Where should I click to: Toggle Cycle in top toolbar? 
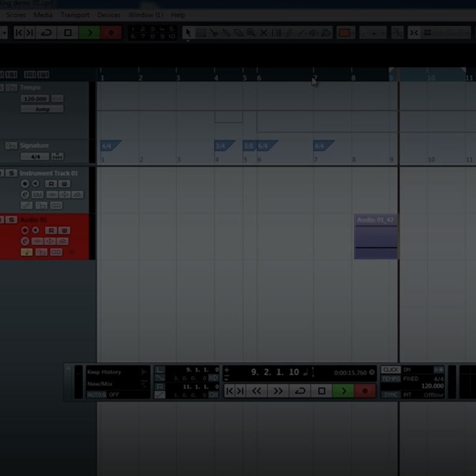(x=46, y=33)
